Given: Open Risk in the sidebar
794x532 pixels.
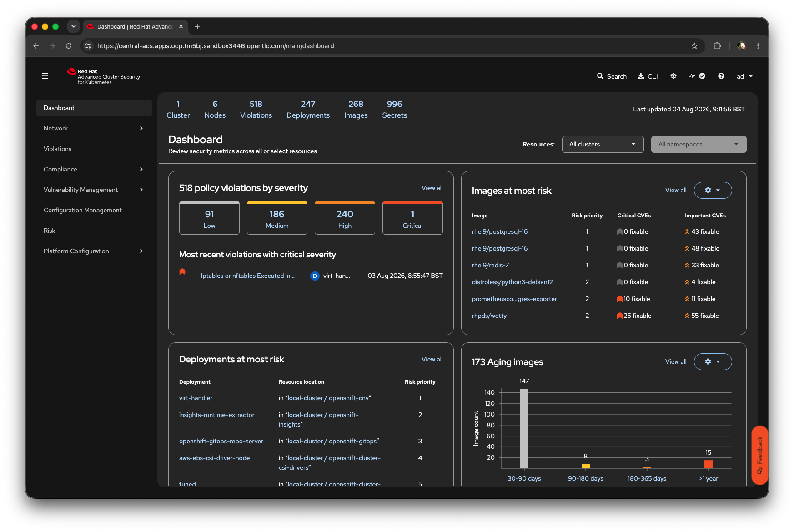Looking at the screenshot, I should tap(94, 231).
